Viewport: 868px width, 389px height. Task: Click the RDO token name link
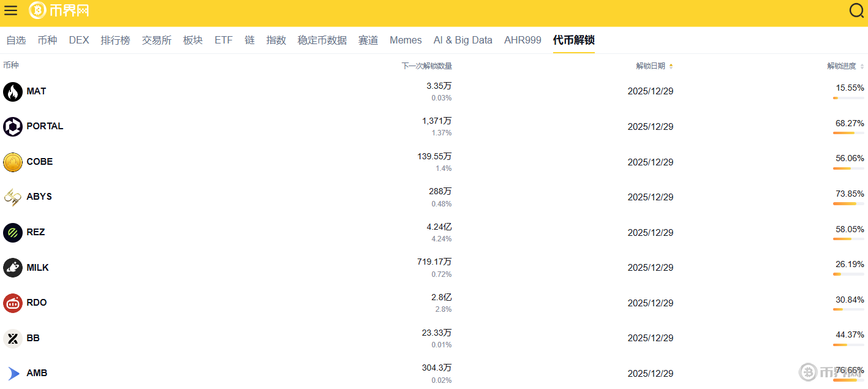click(x=37, y=303)
